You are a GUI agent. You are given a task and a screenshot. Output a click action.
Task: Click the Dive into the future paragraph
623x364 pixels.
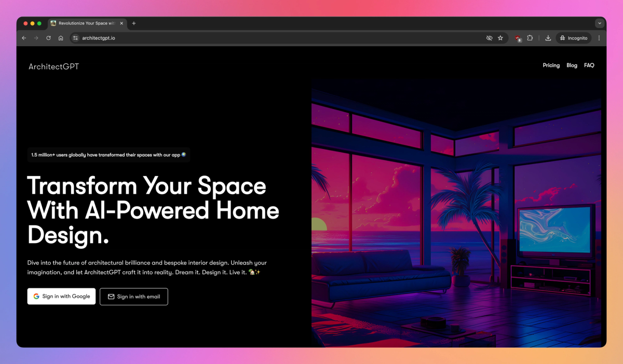[147, 267]
